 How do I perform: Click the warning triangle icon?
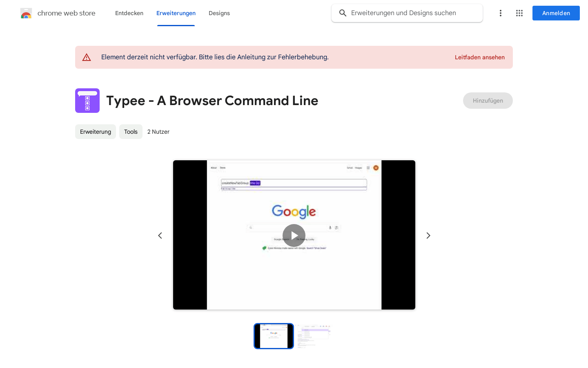point(87,57)
